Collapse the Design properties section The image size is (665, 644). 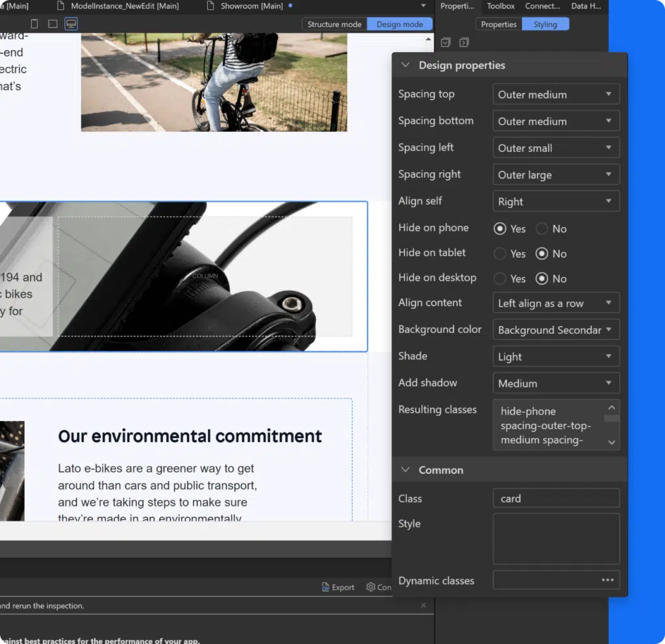point(406,65)
